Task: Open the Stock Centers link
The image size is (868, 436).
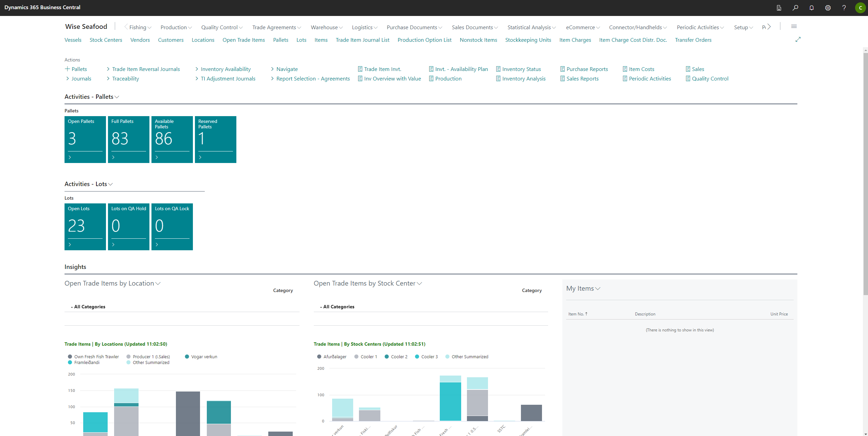Action: coord(106,40)
